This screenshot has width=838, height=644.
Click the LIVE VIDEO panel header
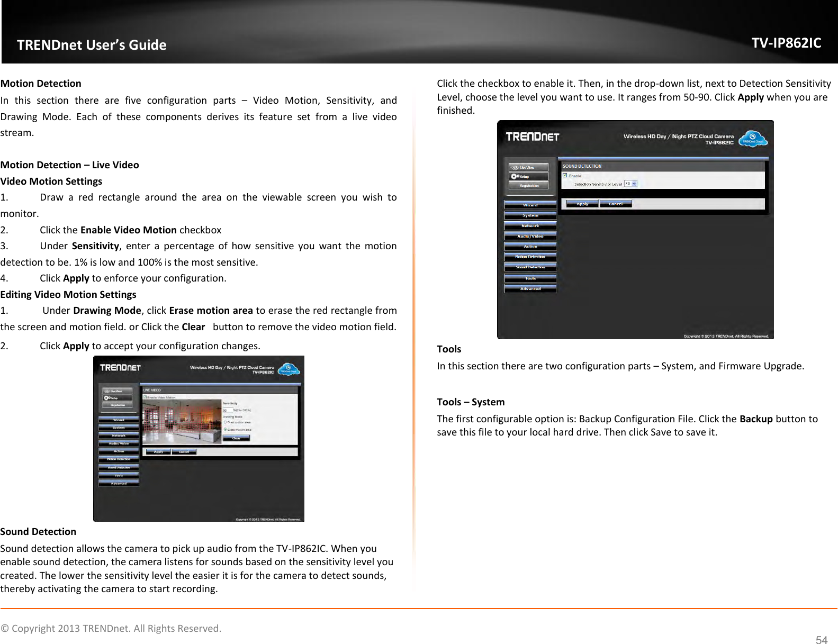click(x=220, y=390)
